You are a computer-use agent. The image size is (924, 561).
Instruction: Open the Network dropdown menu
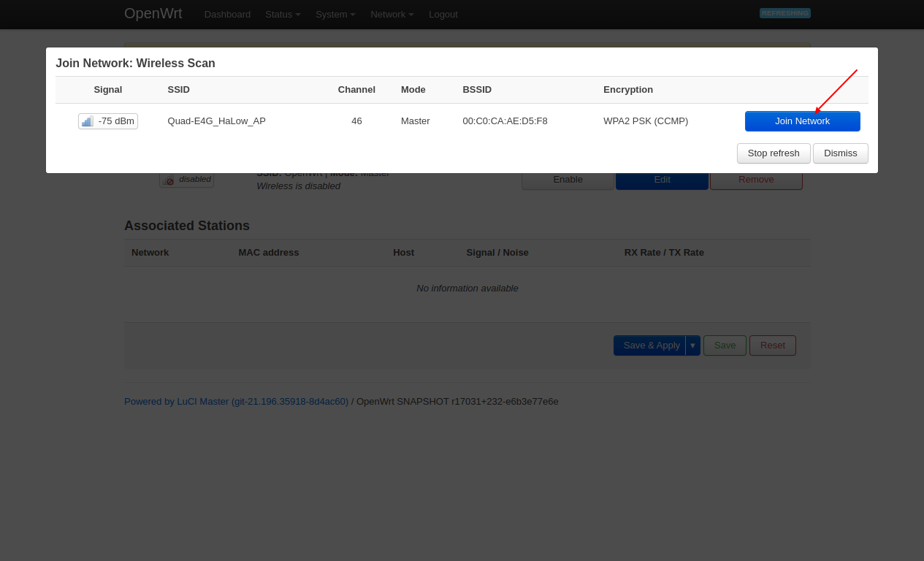392,14
